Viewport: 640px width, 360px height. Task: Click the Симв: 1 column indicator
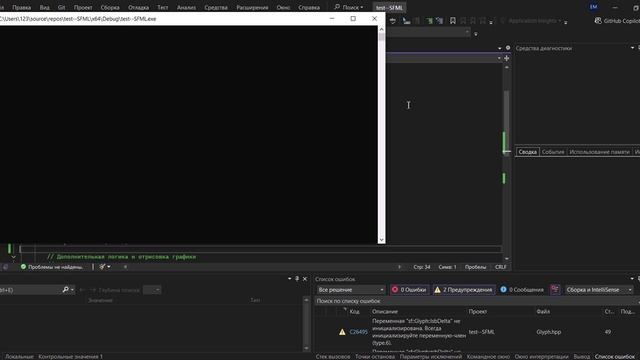click(x=447, y=267)
